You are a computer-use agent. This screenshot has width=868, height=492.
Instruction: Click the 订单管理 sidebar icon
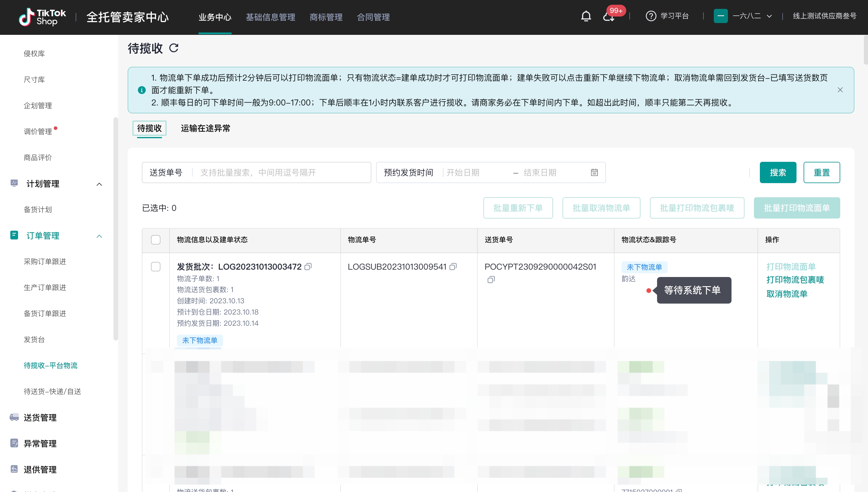[14, 235]
